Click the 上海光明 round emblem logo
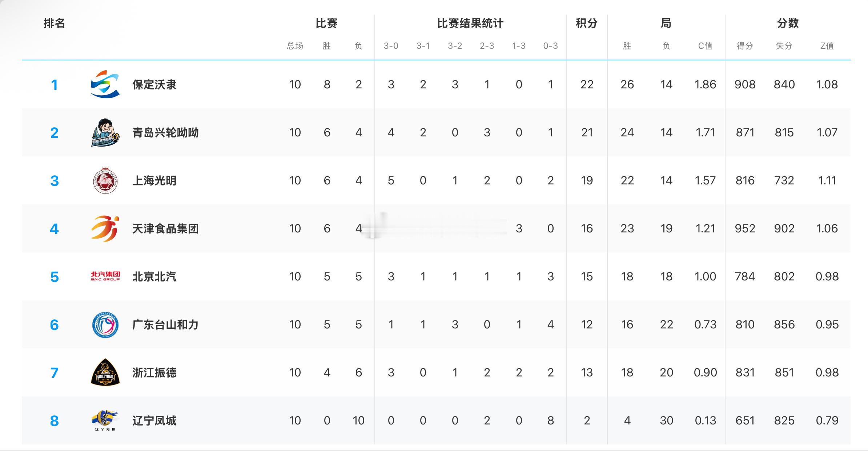Viewport: 868px width, 451px height. tap(105, 180)
